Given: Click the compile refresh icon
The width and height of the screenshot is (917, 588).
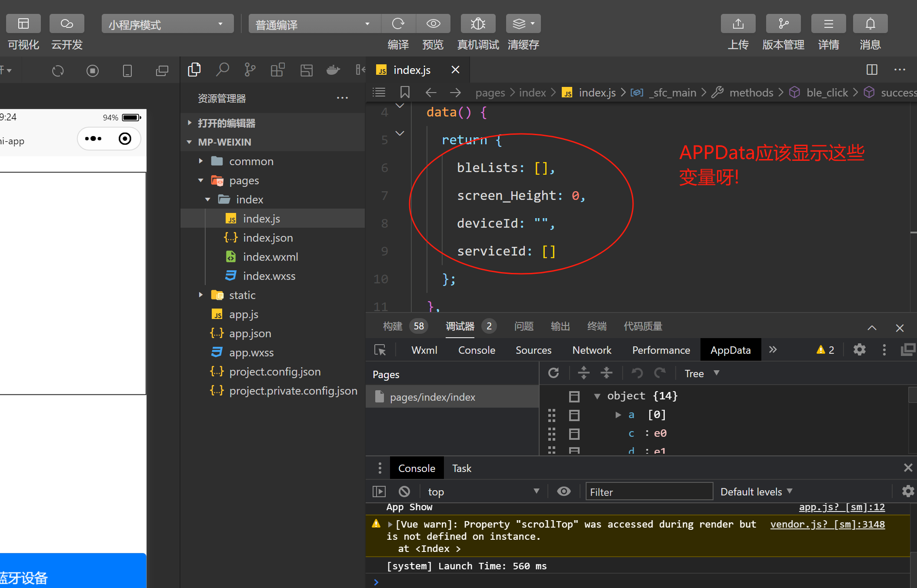Looking at the screenshot, I should pyautogui.click(x=398, y=23).
